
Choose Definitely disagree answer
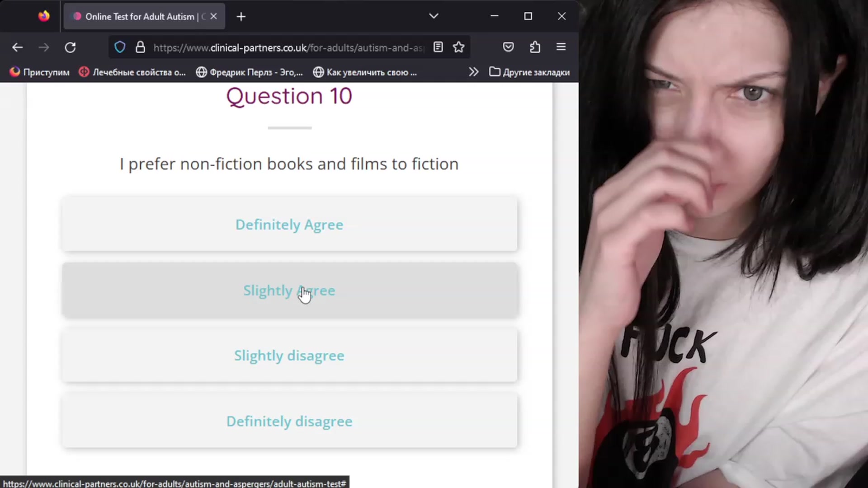coord(289,421)
